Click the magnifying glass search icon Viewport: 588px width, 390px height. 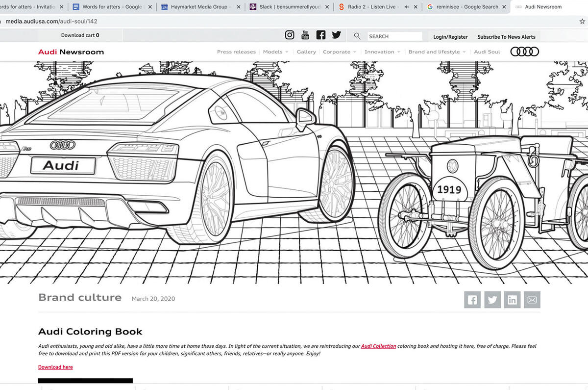[357, 36]
